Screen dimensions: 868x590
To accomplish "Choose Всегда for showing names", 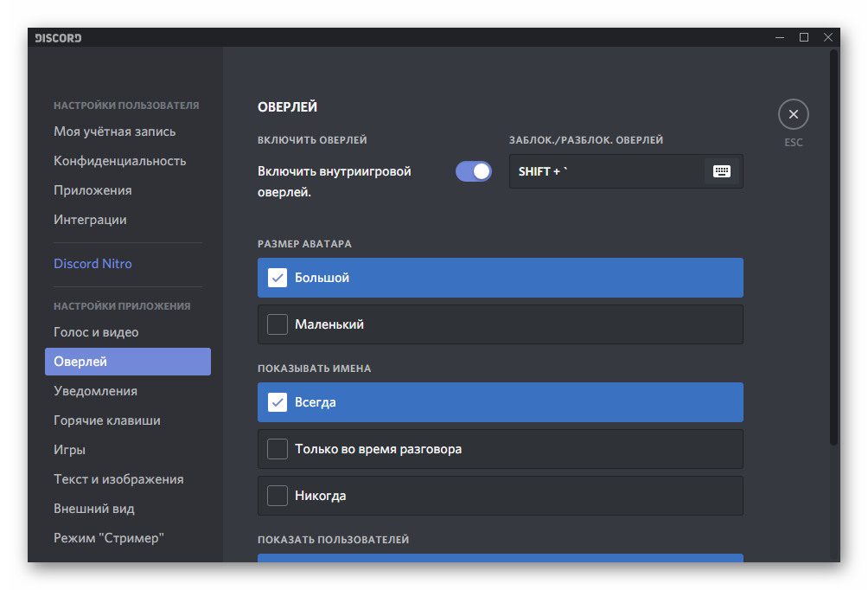I will (x=501, y=402).
